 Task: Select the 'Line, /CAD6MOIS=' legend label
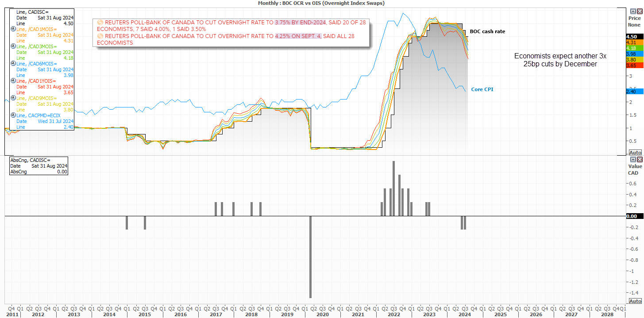(x=36, y=63)
